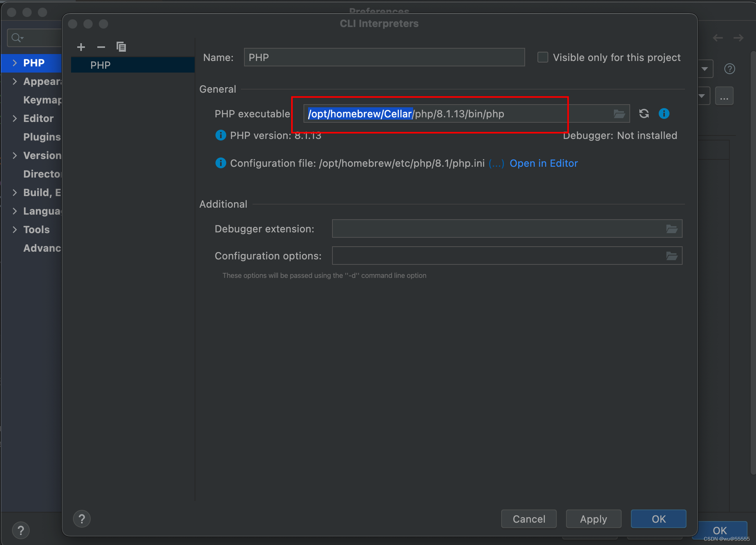Expand the Tools settings section
This screenshot has height=545, width=756.
coord(15,230)
